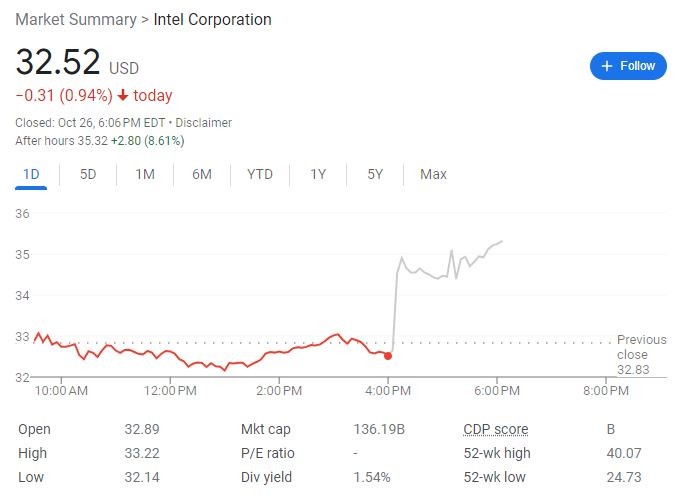Viewport: 697px width, 499px height.
Task: Click the Intel Corporation title text
Action: pos(212,19)
